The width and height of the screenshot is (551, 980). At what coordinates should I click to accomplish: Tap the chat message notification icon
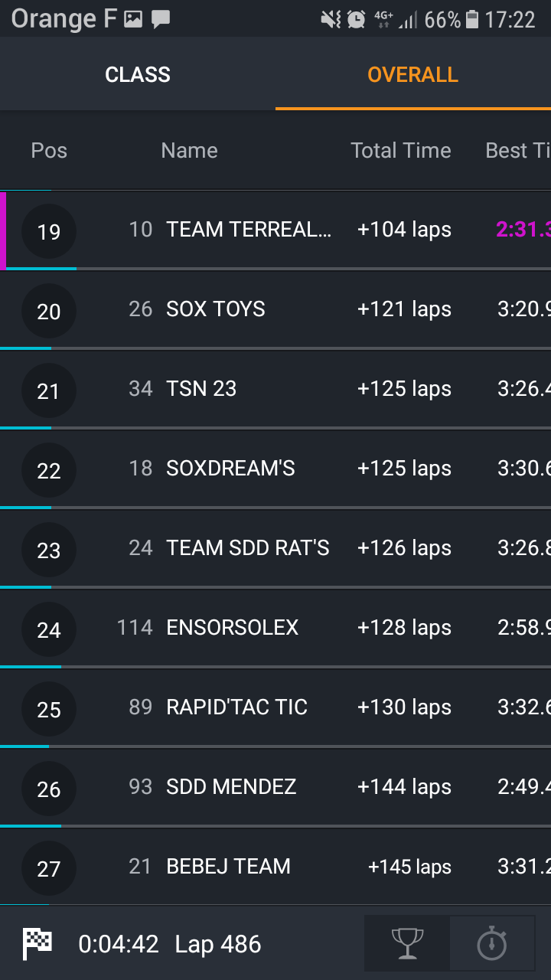click(x=161, y=19)
